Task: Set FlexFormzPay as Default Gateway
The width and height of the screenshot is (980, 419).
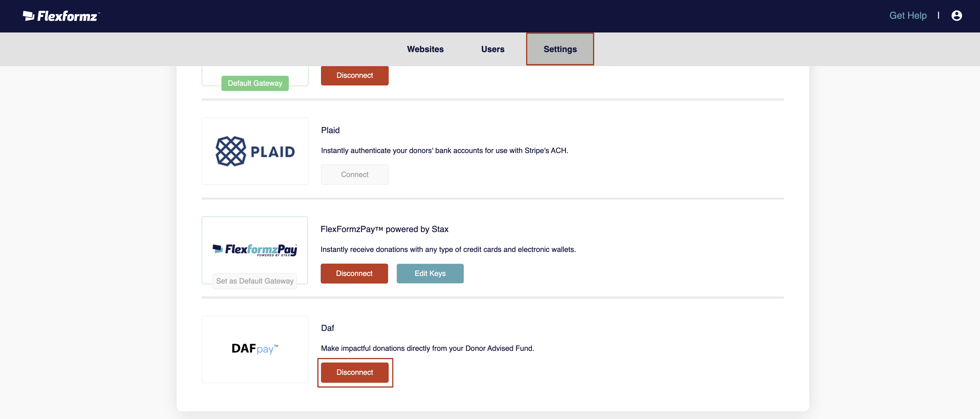Action: pos(255,281)
